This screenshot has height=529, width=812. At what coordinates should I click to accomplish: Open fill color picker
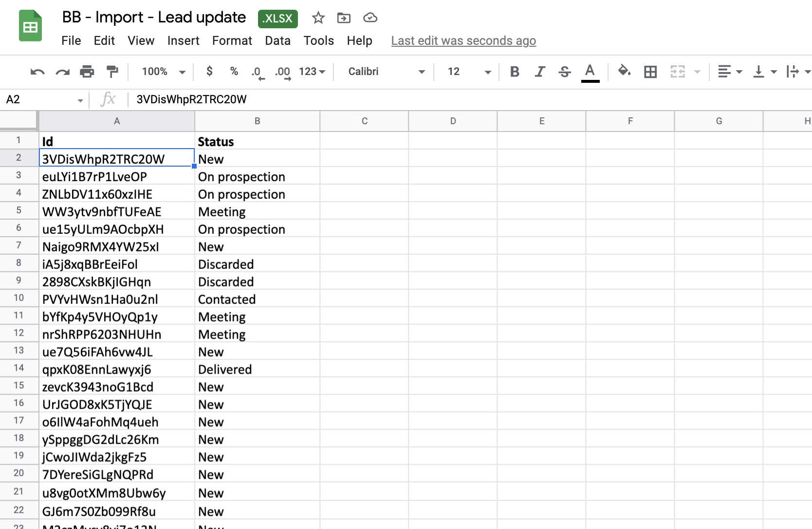[624, 71]
